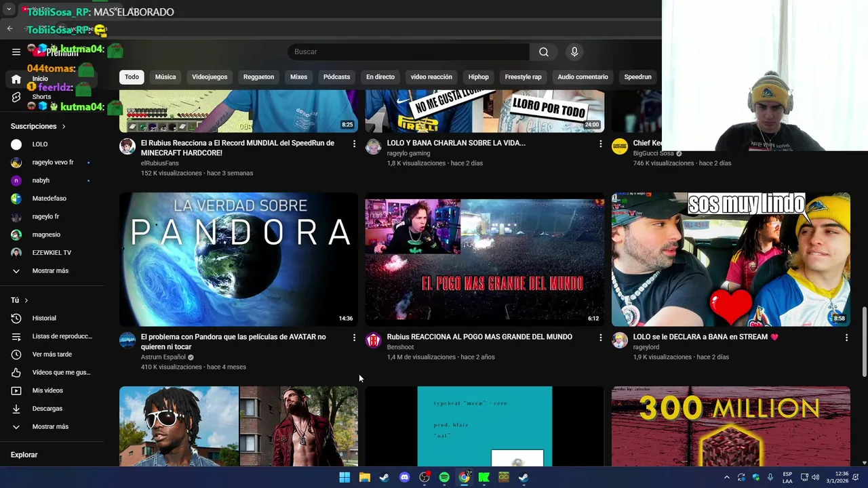Select the Audio comentario chip
The height and width of the screenshot is (488, 868).
[583, 77]
